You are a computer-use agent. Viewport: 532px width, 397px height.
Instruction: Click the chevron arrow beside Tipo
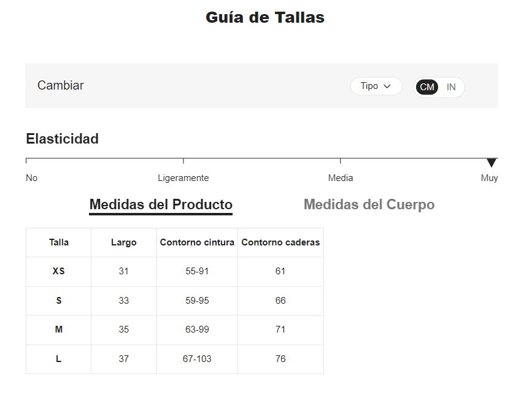pos(387,87)
